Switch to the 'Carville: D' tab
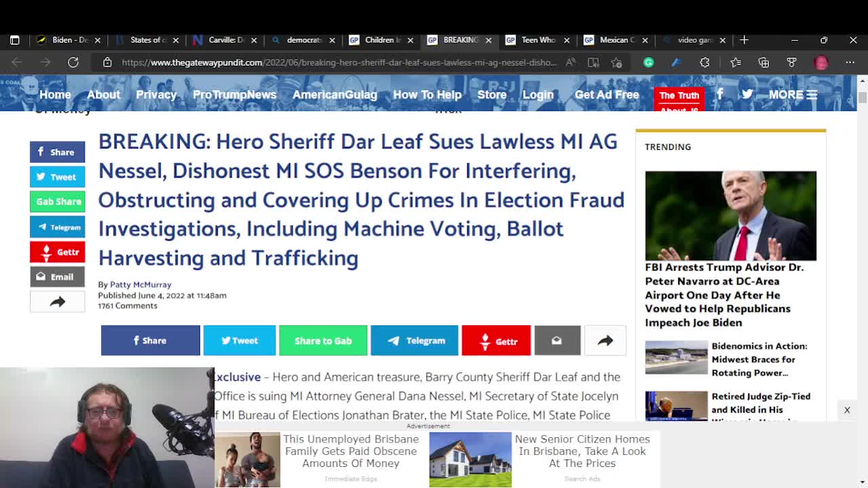The image size is (868, 488). [x=226, y=40]
